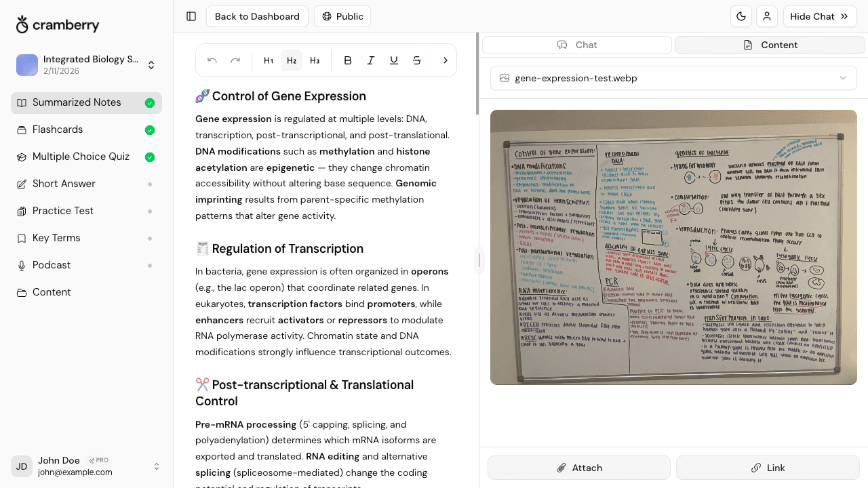Click the Undo icon in the editor toolbar

coord(212,60)
